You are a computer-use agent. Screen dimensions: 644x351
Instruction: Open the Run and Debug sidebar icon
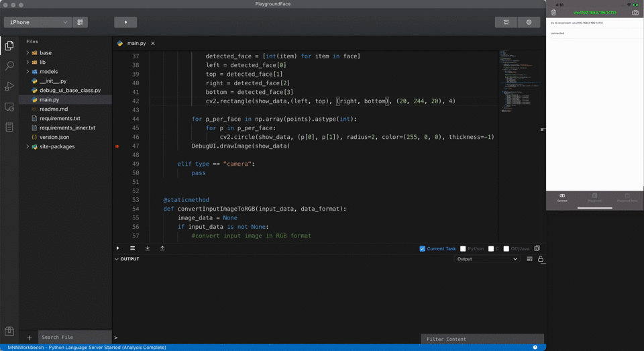(9, 87)
